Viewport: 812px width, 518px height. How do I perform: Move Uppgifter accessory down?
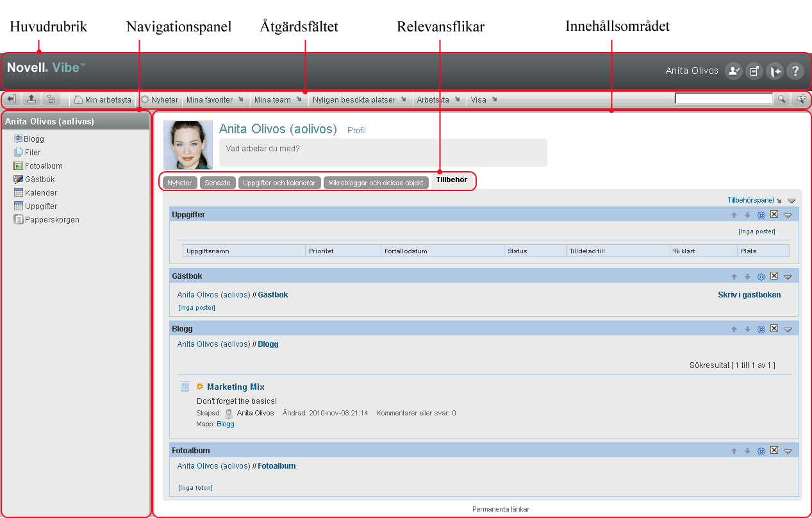pyautogui.click(x=747, y=215)
